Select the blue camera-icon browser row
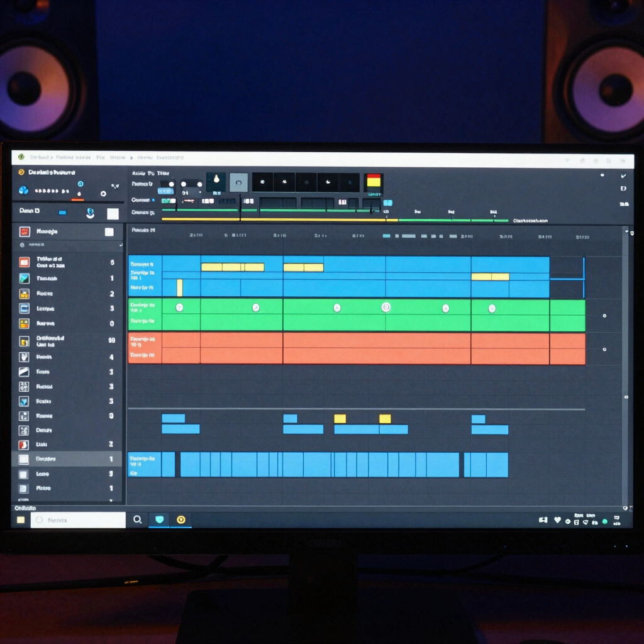Viewport: 644px width, 644px height. [68, 308]
